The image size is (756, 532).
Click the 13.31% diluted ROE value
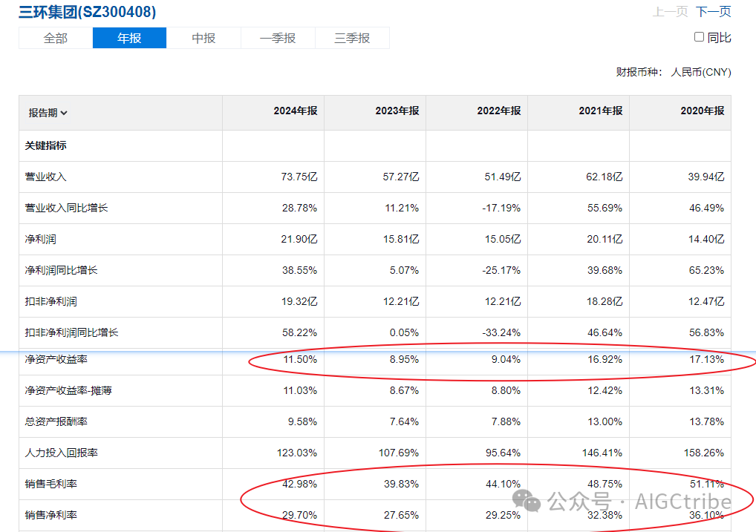706,391
